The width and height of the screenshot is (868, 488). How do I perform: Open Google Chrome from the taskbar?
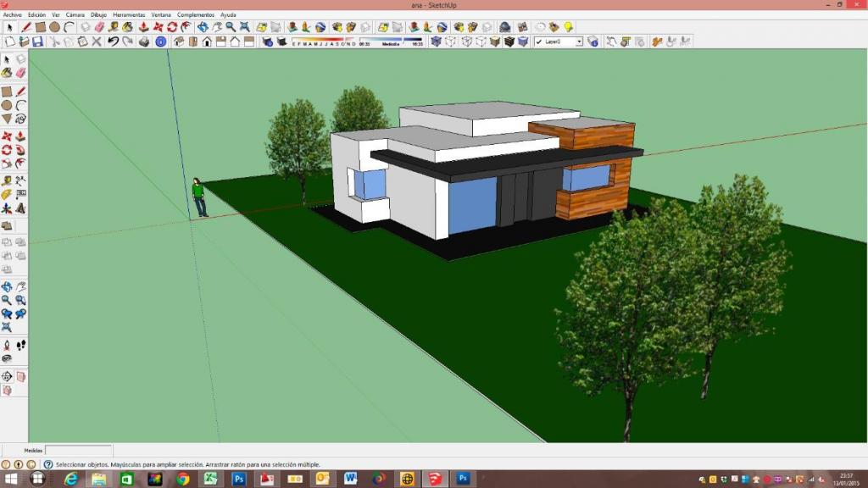pyautogui.click(x=182, y=479)
